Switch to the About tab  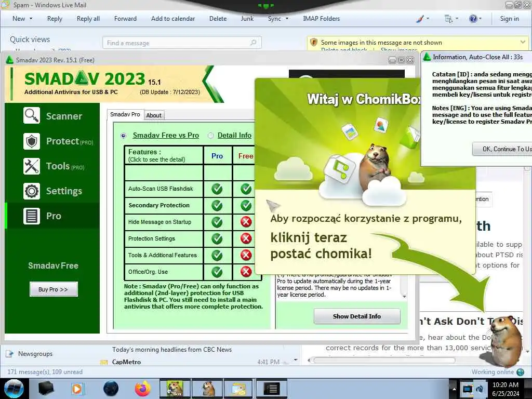(154, 115)
